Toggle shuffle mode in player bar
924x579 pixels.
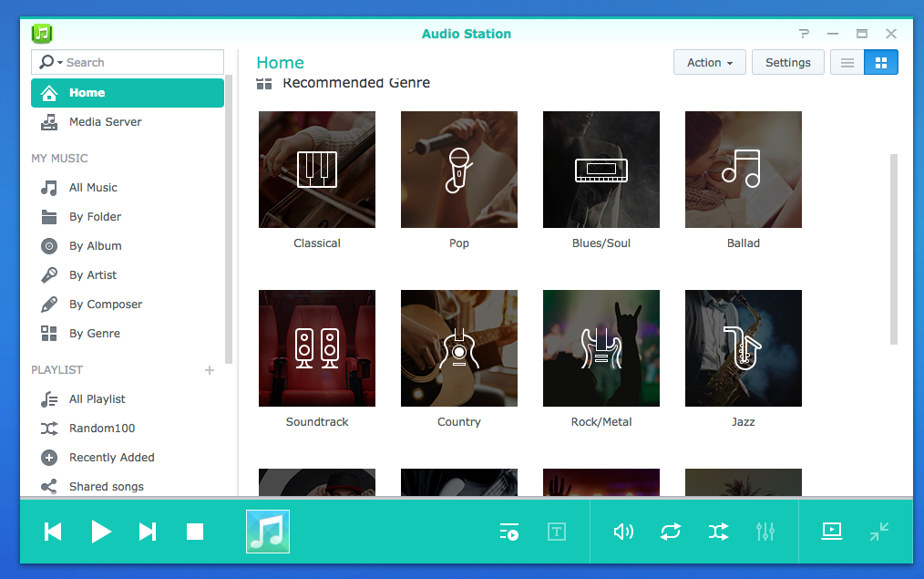[x=718, y=532]
